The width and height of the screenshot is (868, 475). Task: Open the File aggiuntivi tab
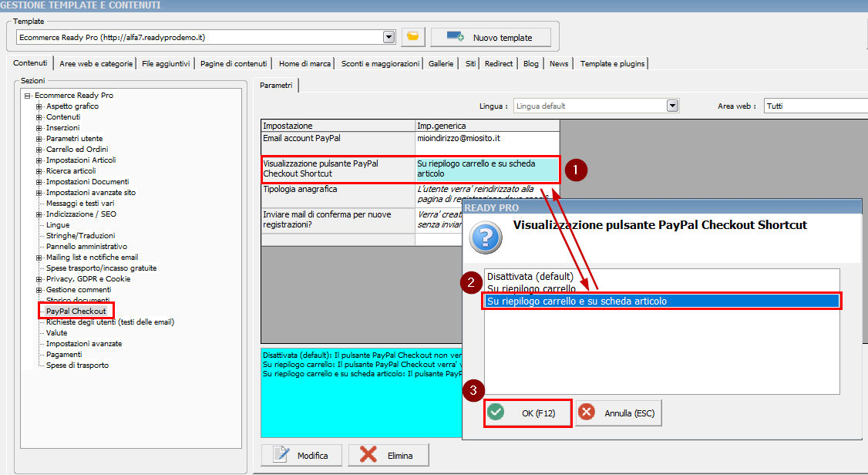tap(166, 64)
